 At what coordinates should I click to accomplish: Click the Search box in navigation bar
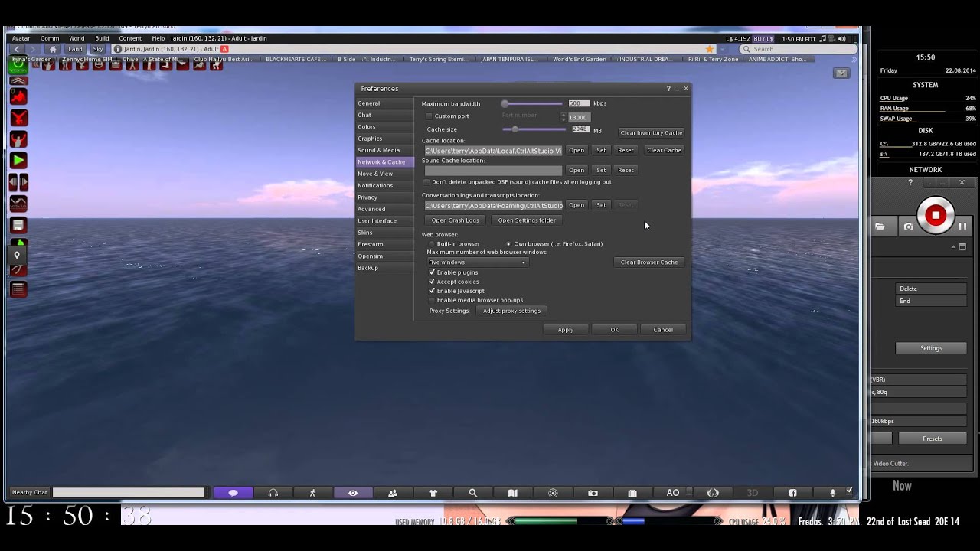pos(798,49)
